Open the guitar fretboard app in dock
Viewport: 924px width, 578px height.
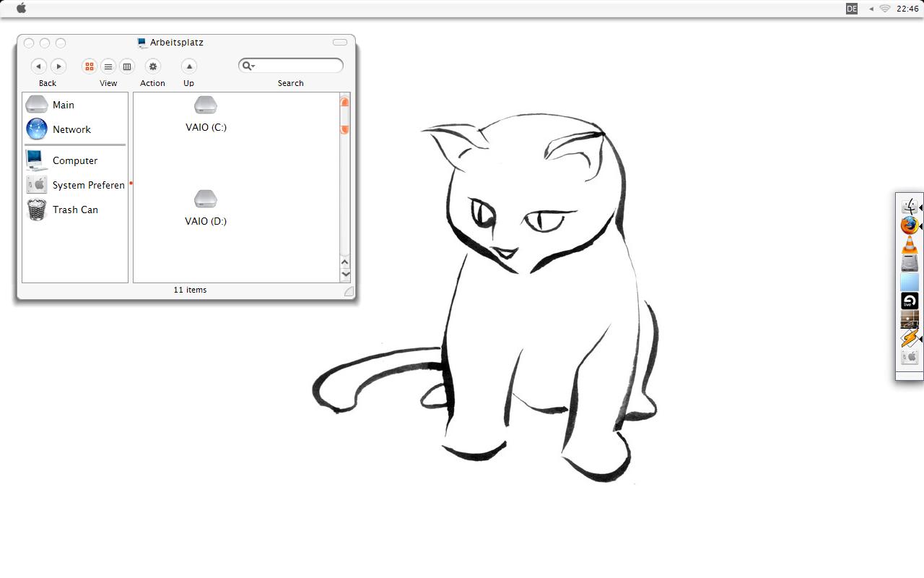tap(910, 320)
